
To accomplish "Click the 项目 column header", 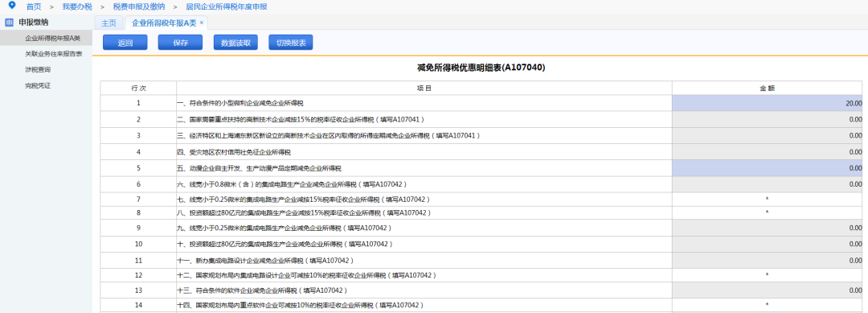I will click(x=424, y=88).
